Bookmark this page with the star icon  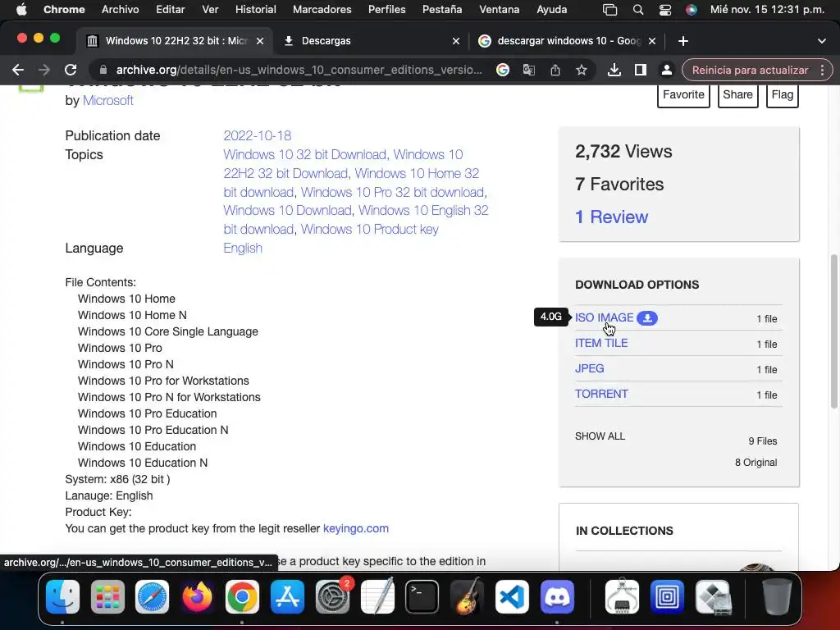[582, 70]
